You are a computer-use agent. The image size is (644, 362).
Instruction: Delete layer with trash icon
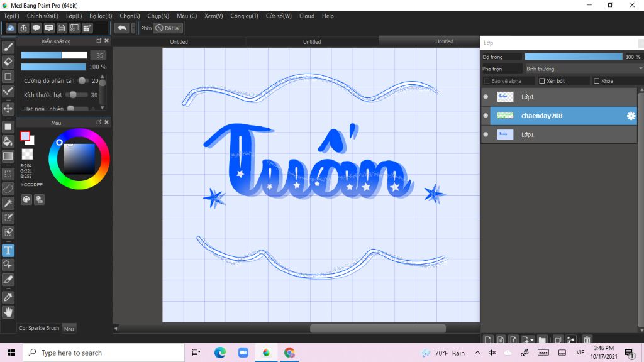coord(587,339)
